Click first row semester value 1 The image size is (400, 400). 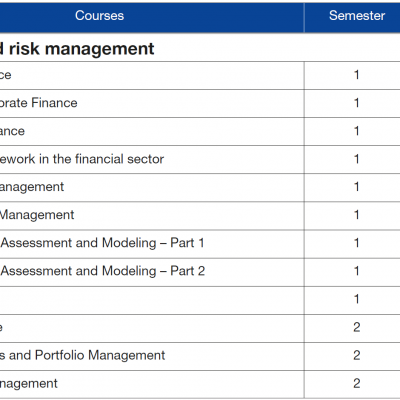click(x=357, y=75)
